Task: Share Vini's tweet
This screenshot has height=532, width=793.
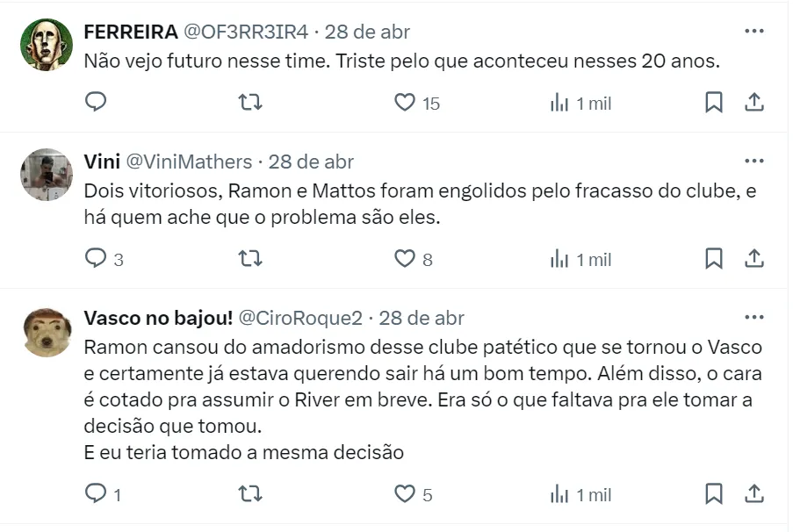Action: (x=753, y=259)
